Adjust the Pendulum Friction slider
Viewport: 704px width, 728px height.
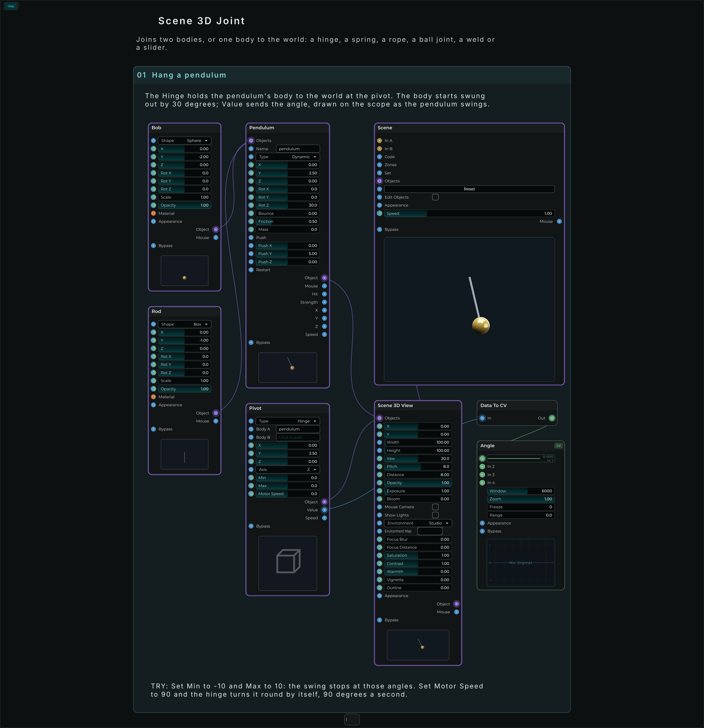(x=288, y=221)
